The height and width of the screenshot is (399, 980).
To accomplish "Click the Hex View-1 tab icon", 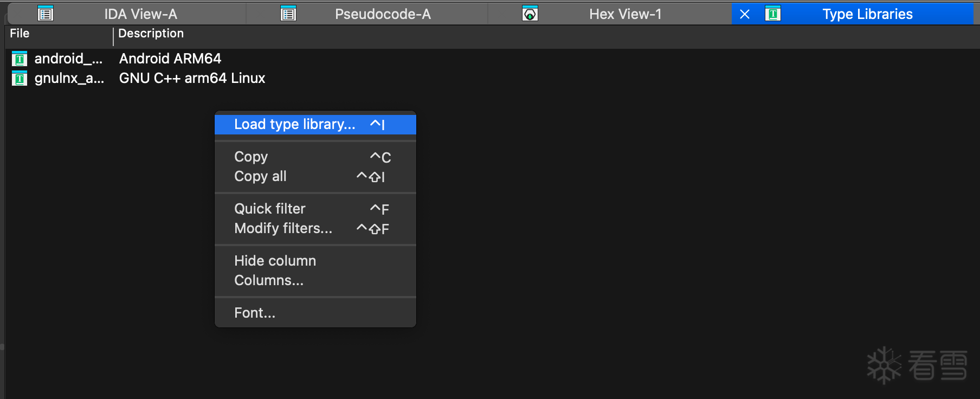I will [530, 14].
